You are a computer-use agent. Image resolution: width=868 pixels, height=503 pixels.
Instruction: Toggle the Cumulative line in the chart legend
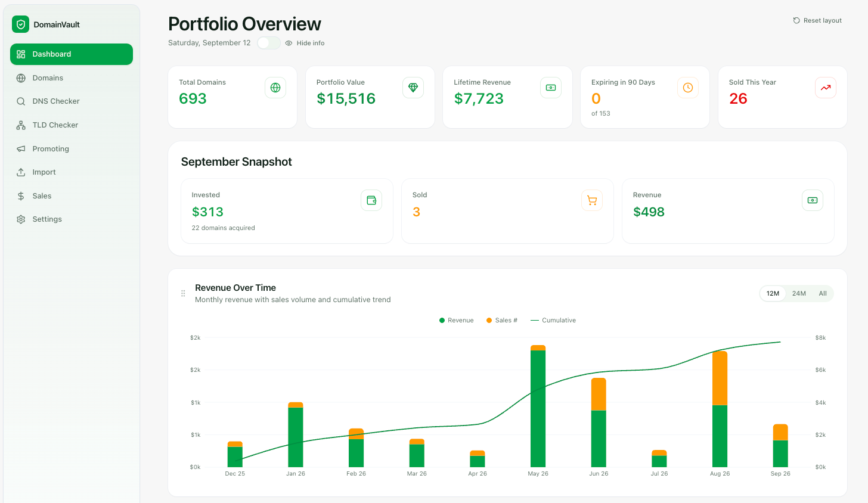(553, 321)
